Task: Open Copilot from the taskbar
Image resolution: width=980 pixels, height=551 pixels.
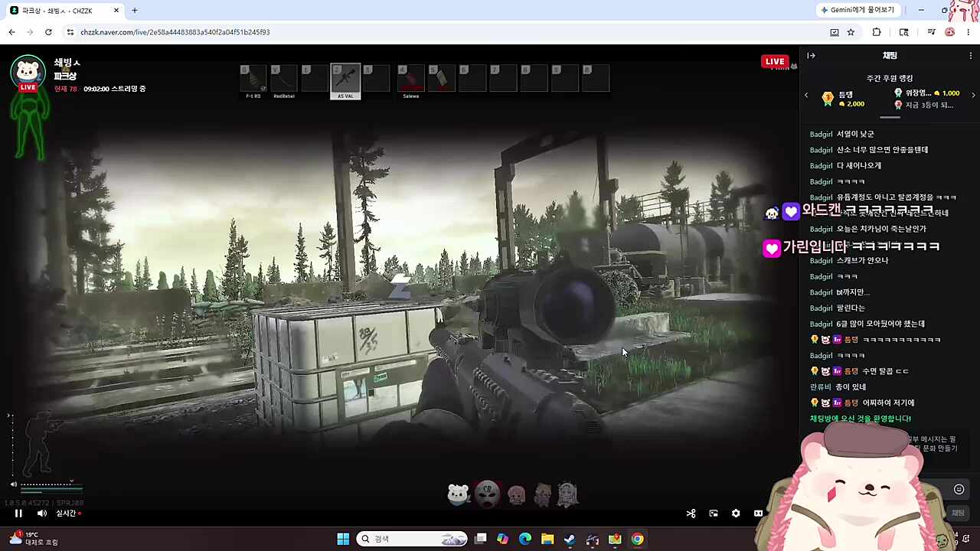Action: (x=502, y=540)
